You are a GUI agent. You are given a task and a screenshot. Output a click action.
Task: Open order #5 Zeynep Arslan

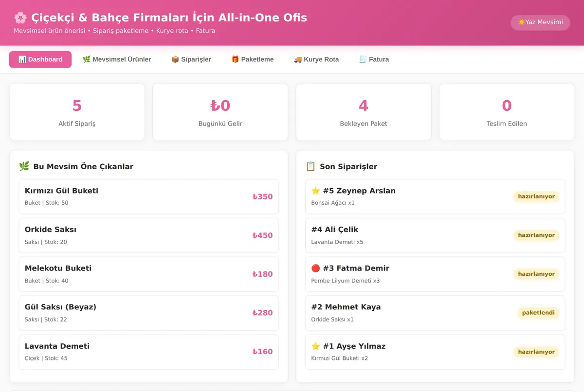click(435, 196)
